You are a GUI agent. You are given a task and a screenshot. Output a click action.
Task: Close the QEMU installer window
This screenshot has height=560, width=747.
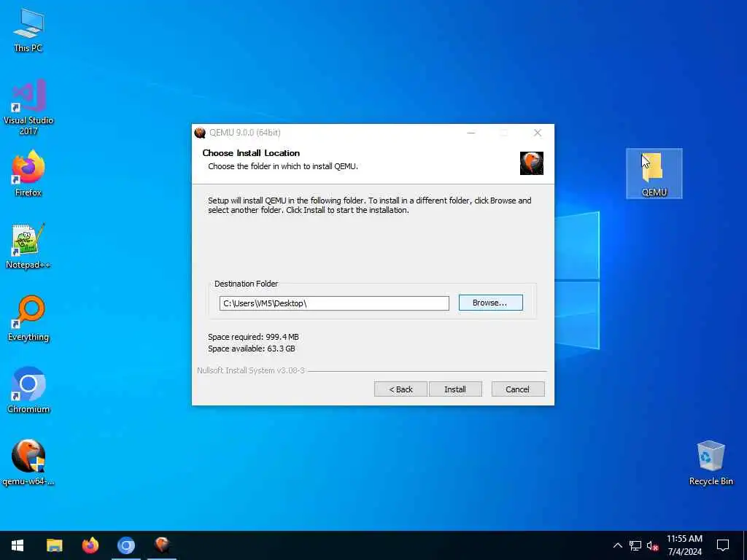point(538,133)
